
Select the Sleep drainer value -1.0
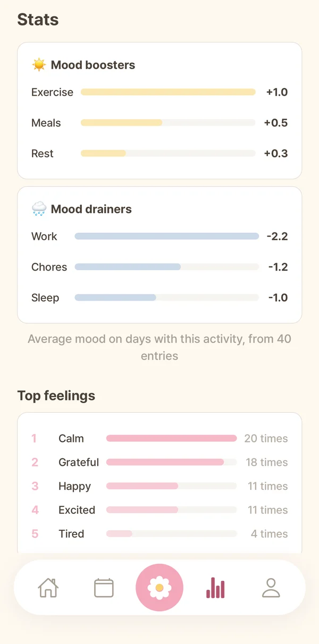tap(278, 298)
